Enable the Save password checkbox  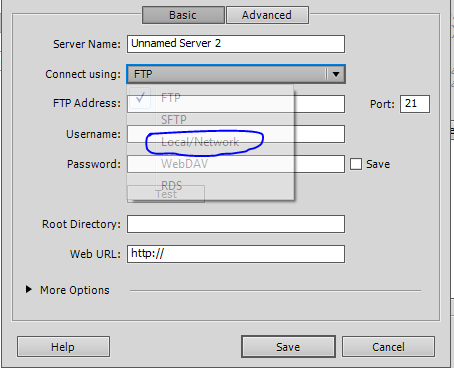[x=356, y=164]
